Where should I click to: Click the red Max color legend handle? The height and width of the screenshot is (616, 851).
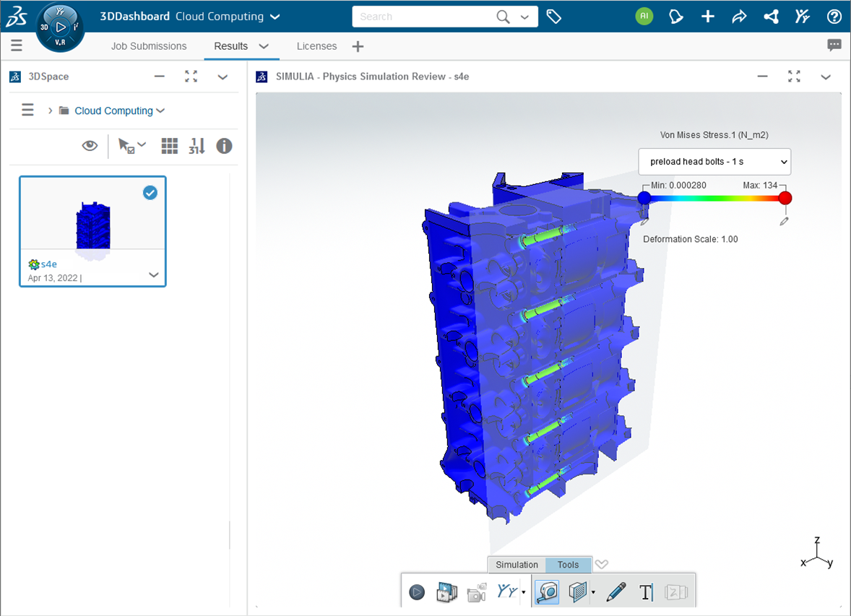point(785,198)
